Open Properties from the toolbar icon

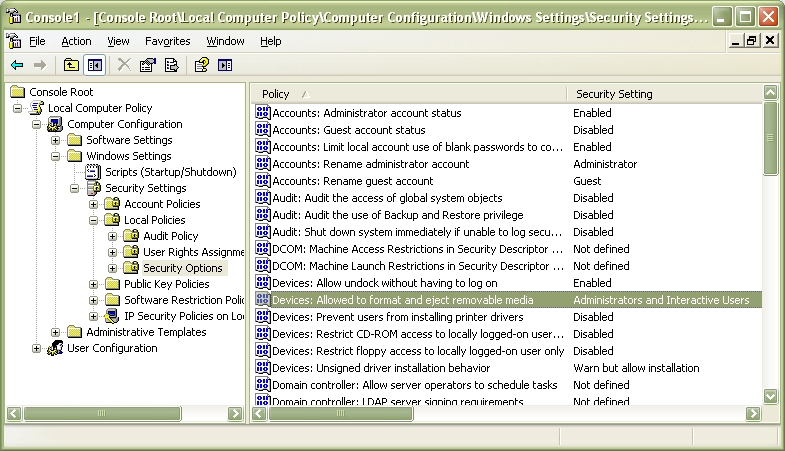148,65
